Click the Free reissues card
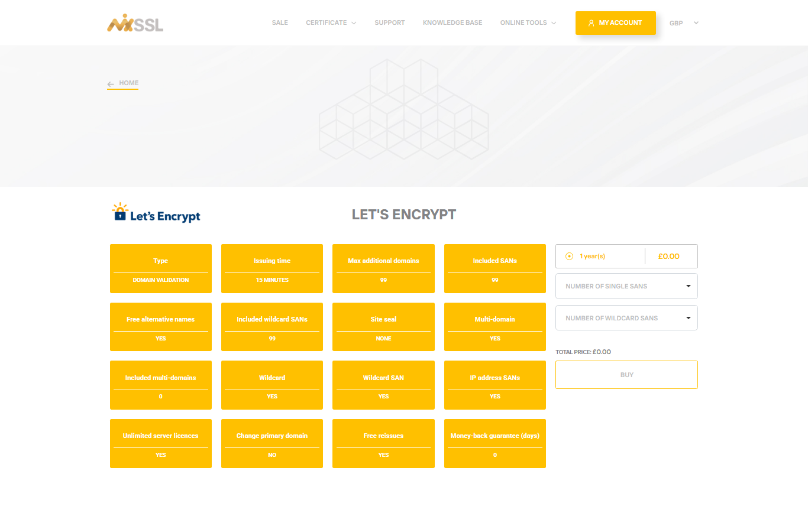 (383, 443)
